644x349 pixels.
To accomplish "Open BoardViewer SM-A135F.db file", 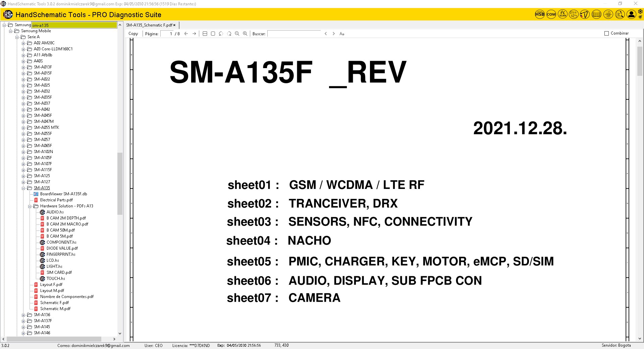I will (x=63, y=194).
